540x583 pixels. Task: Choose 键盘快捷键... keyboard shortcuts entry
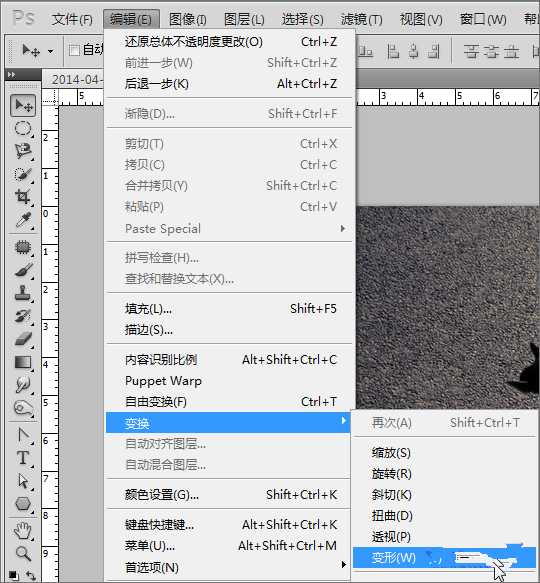pos(228,525)
